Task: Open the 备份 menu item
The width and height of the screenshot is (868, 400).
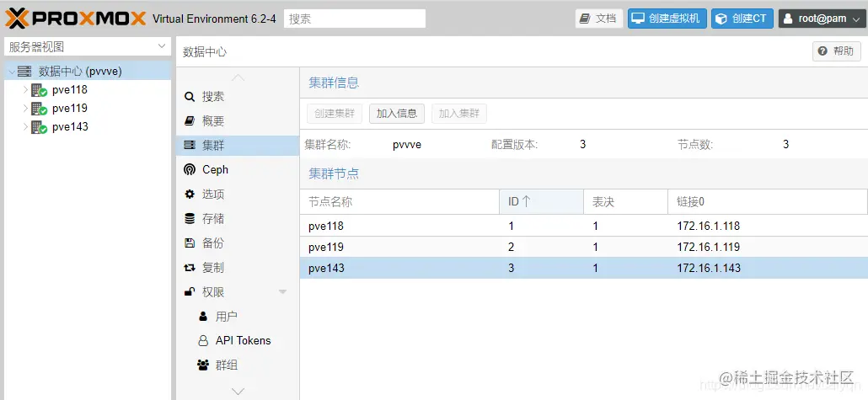Action: 238,243
